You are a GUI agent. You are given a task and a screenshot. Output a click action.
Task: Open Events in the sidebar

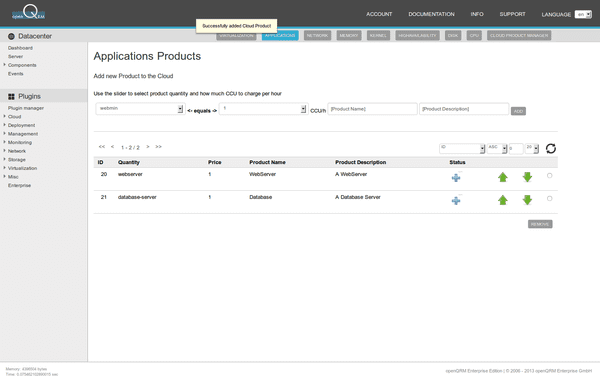16,74
